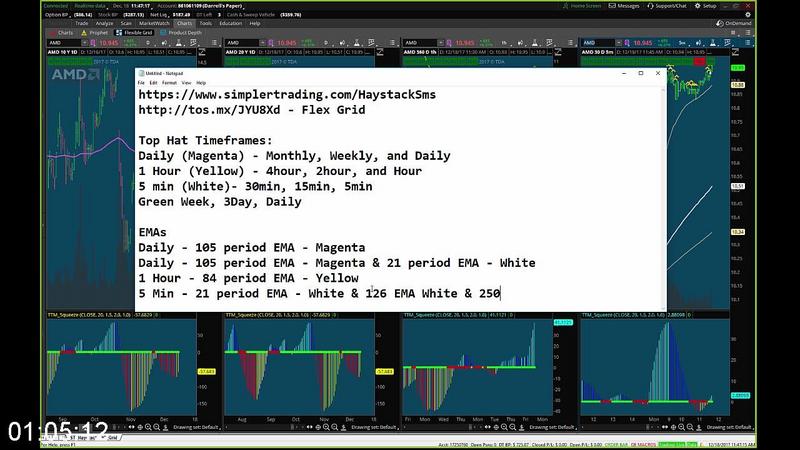Open the third chart's drawings icon

pos(549,43)
